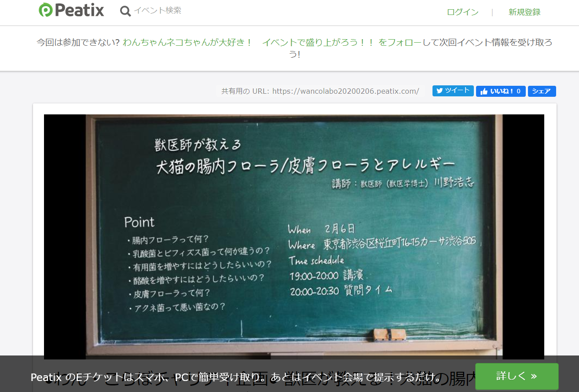The height and width of the screenshot is (392, 579).
Task: Click the 詳しく » button
Action: (517, 376)
